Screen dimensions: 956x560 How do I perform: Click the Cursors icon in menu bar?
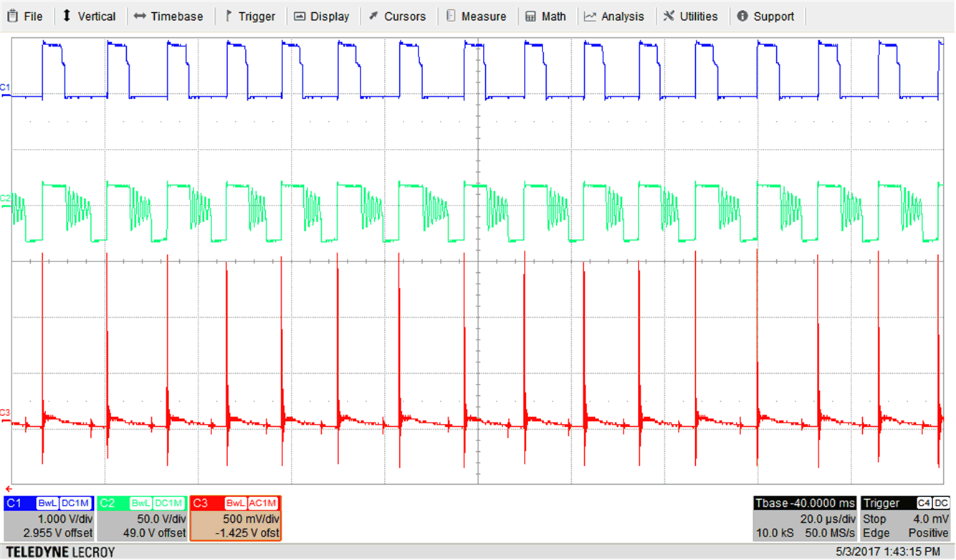pyautogui.click(x=373, y=16)
